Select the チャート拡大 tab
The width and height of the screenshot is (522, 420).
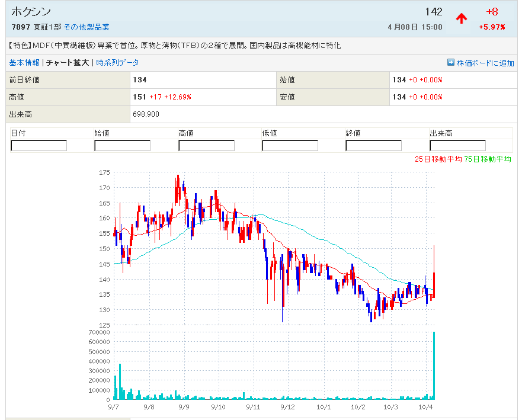tap(68, 62)
